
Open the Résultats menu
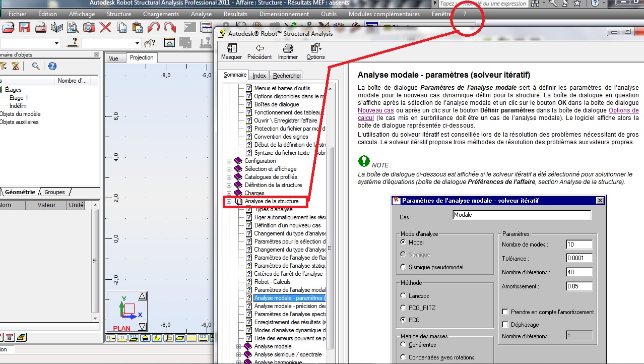pyautogui.click(x=235, y=14)
